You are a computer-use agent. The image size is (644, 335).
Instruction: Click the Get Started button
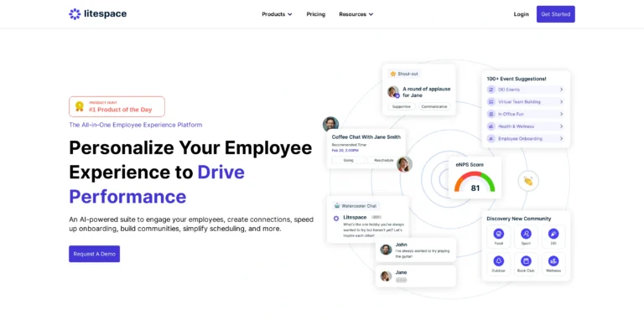(x=555, y=14)
